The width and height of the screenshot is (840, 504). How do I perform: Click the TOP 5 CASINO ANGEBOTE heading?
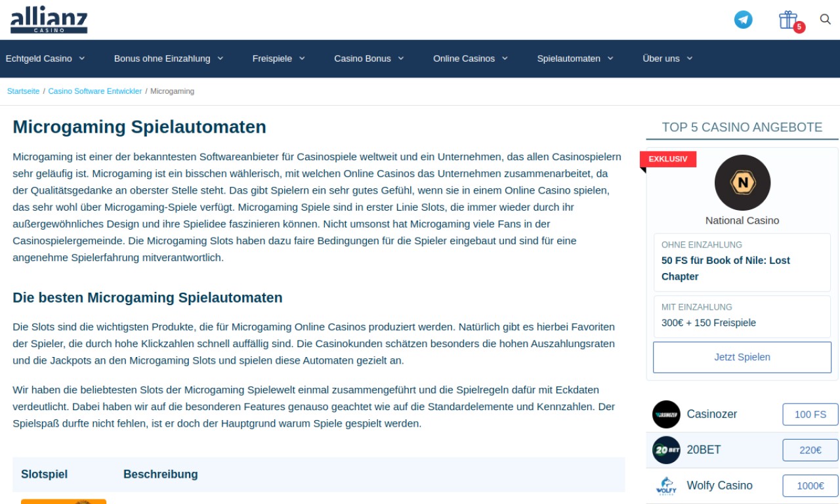(742, 127)
